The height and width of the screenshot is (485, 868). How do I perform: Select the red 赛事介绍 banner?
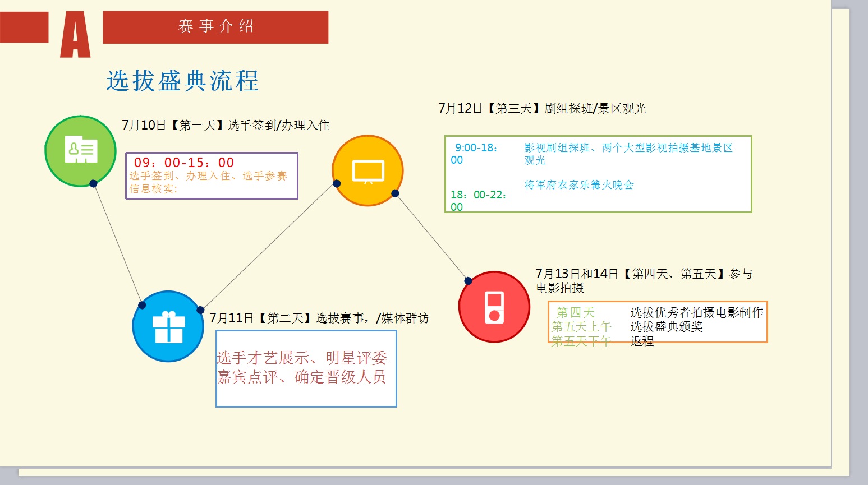point(215,27)
